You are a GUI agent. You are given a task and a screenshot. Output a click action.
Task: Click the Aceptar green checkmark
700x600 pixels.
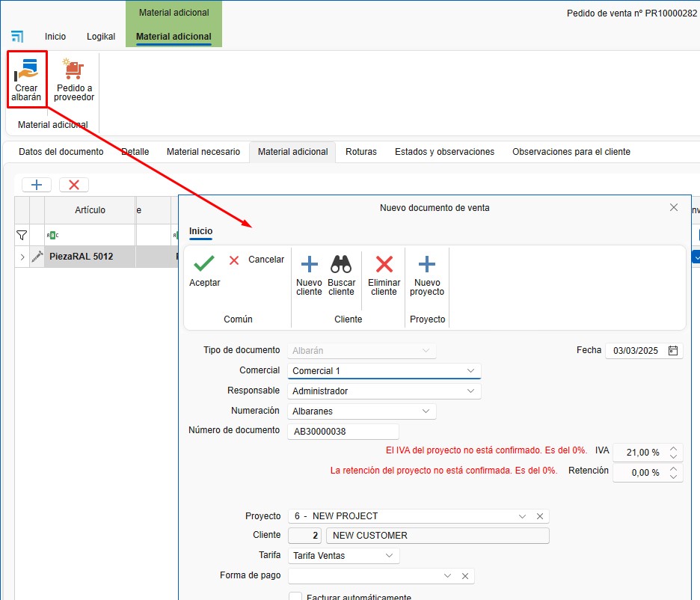pyautogui.click(x=204, y=263)
